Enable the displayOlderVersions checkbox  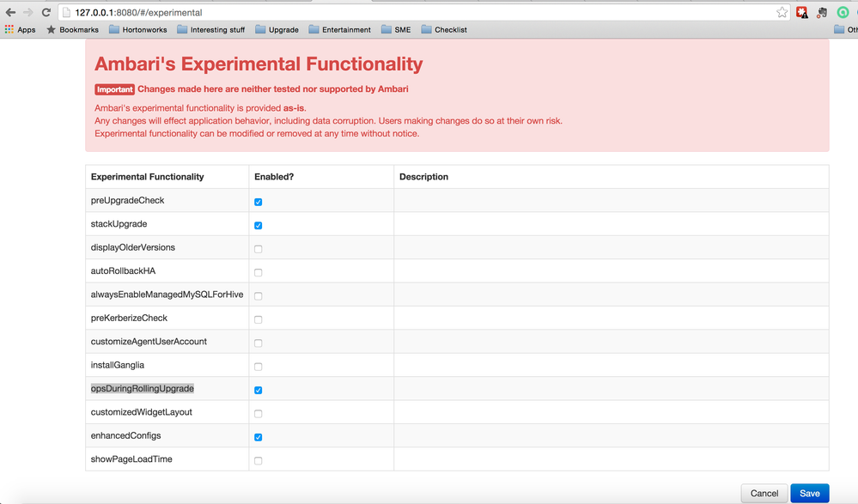pyautogui.click(x=258, y=249)
